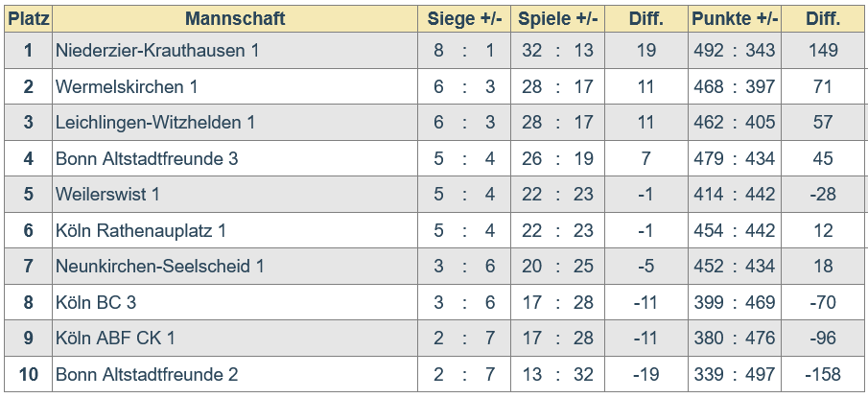Click Bonn Altstadtfreunde 3 team name

click(147, 158)
